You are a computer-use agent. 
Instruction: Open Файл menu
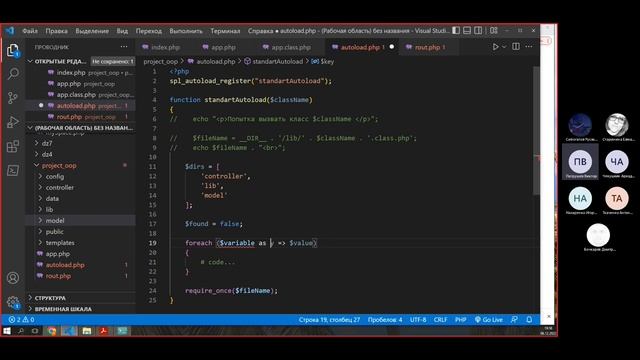click(x=30, y=31)
